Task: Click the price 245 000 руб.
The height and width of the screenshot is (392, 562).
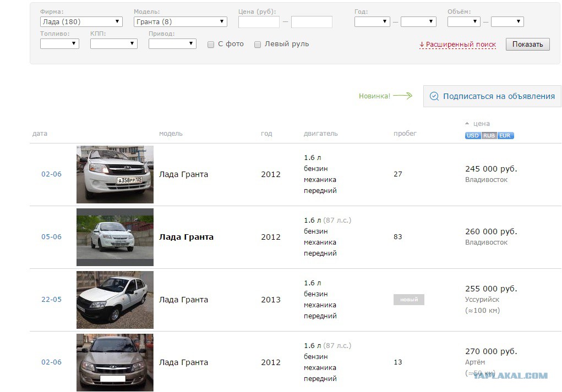Action: [x=491, y=169]
